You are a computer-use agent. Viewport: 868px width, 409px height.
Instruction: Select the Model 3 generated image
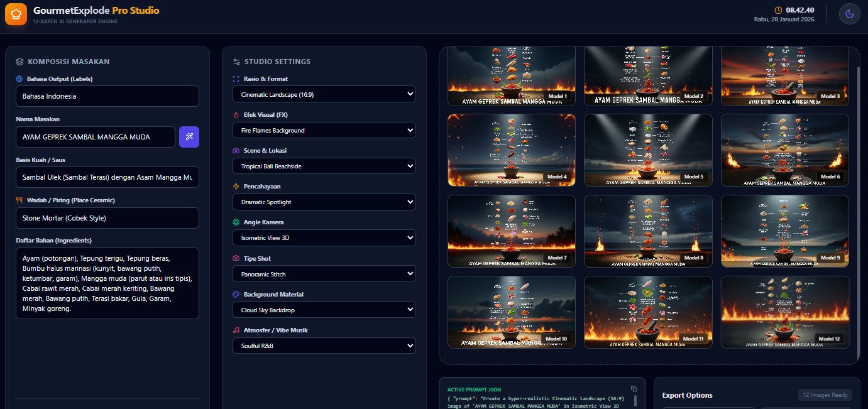pyautogui.click(x=785, y=76)
